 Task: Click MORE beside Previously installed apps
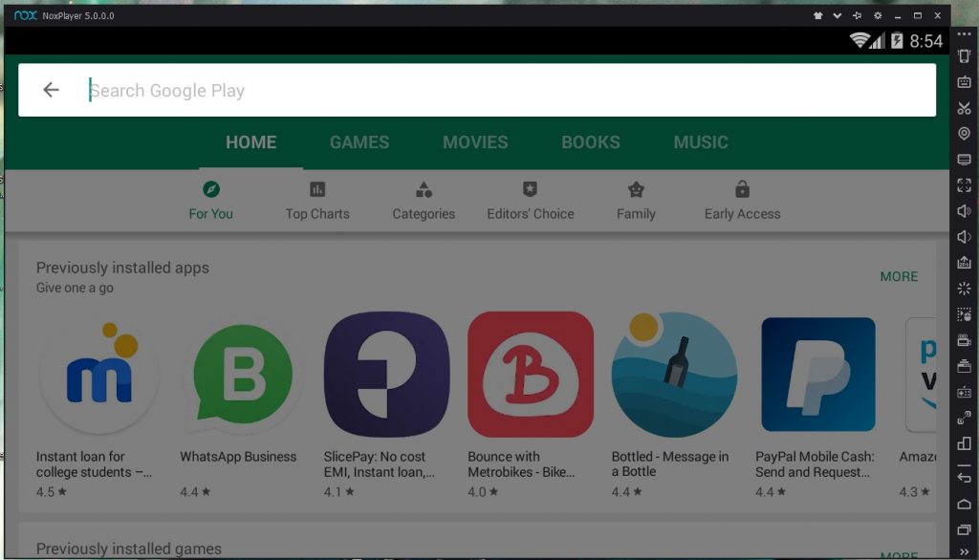[899, 276]
